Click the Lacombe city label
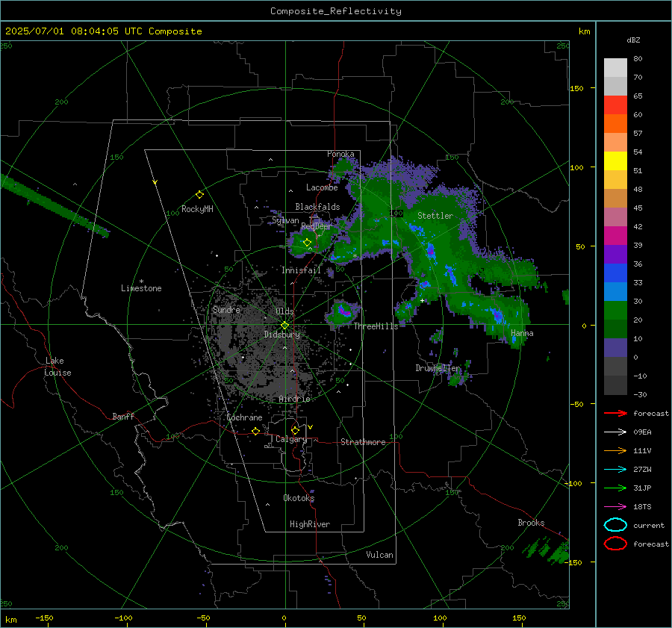The width and height of the screenshot is (672, 628). pyautogui.click(x=322, y=187)
